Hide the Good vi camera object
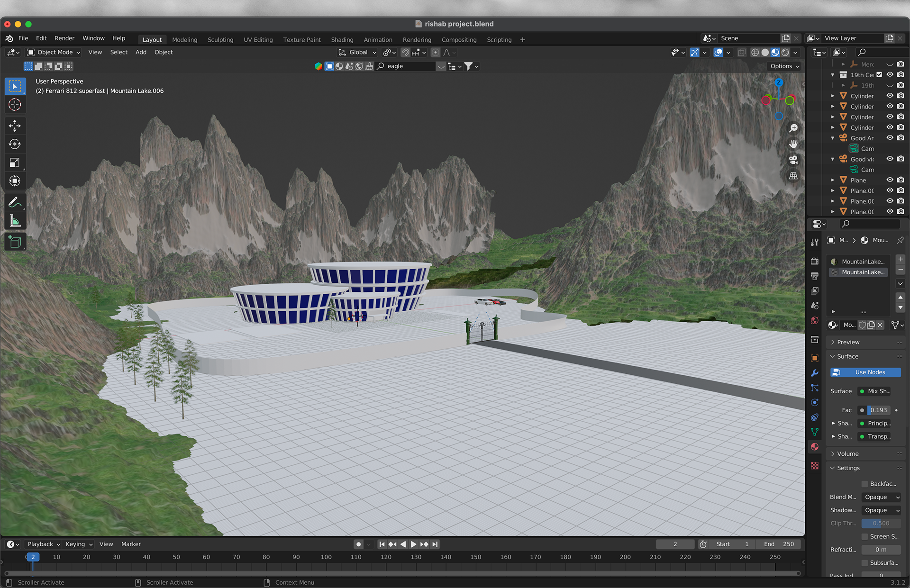The image size is (910, 588). [890, 159]
